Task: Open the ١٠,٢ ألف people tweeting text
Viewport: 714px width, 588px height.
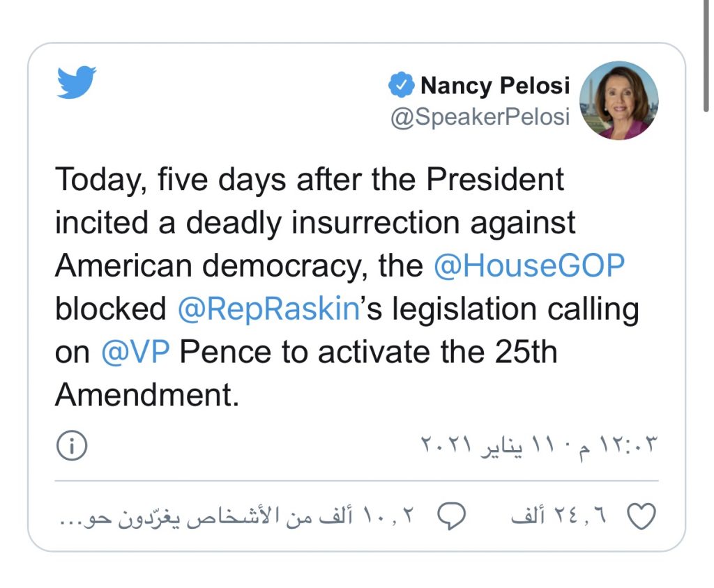Action: (236, 517)
